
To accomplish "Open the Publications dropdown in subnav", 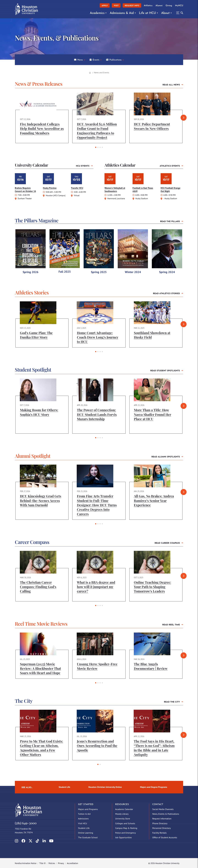I will pos(115,60).
